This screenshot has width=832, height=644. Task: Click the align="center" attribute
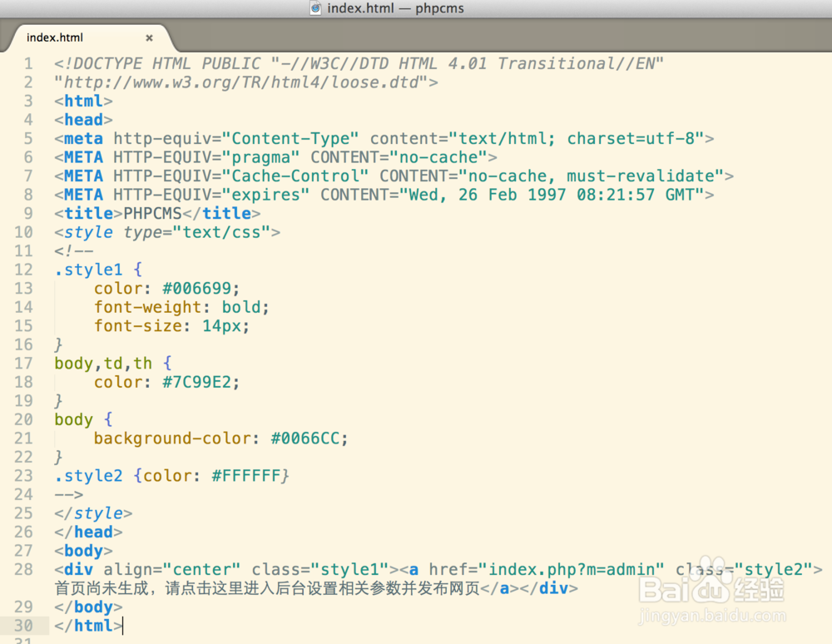point(172,569)
